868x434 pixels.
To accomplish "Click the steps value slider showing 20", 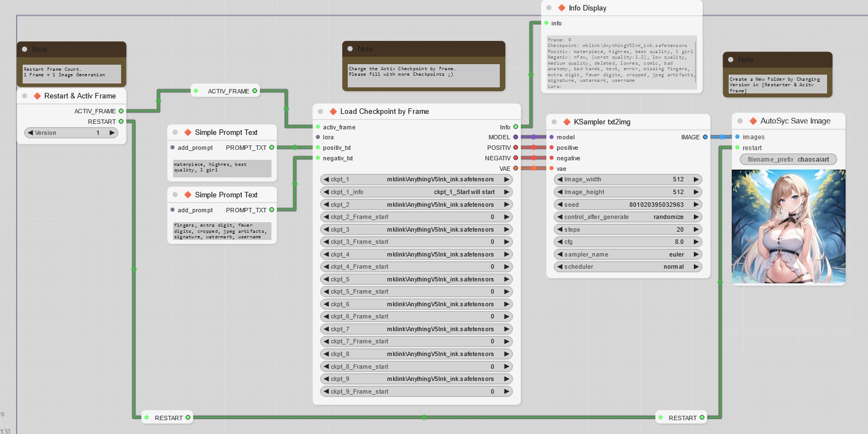I will (628, 229).
